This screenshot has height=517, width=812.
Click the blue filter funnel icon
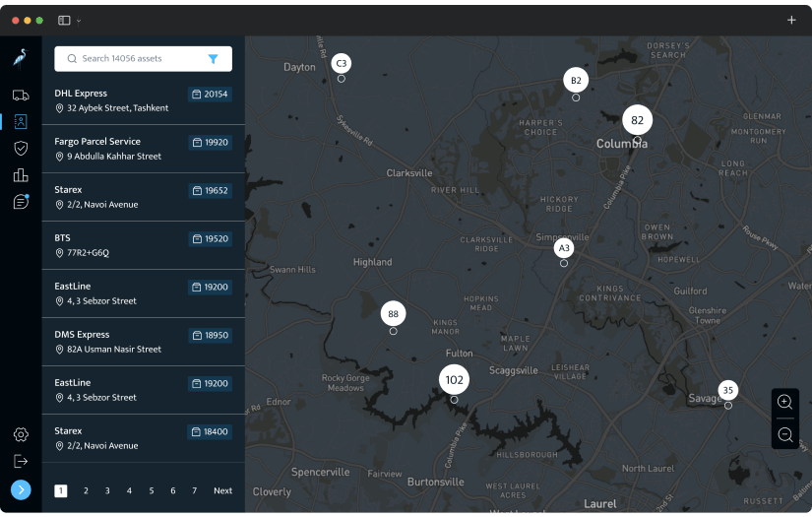tap(213, 59)
